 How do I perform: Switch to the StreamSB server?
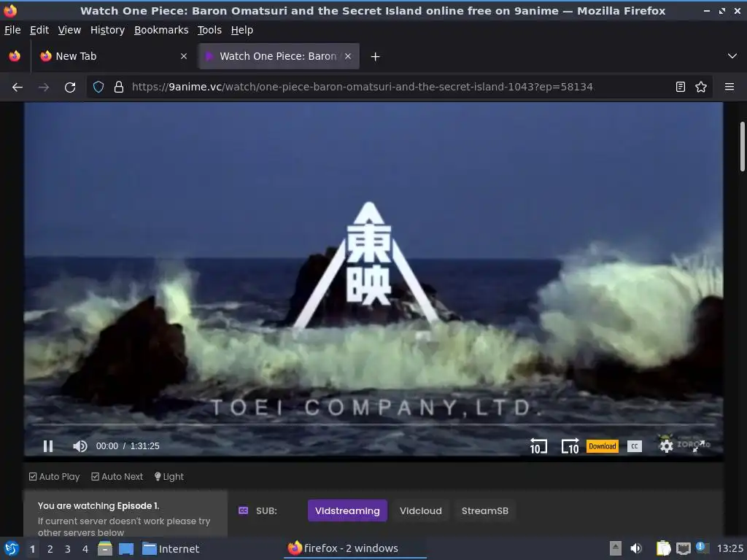[x=485, y=510]
